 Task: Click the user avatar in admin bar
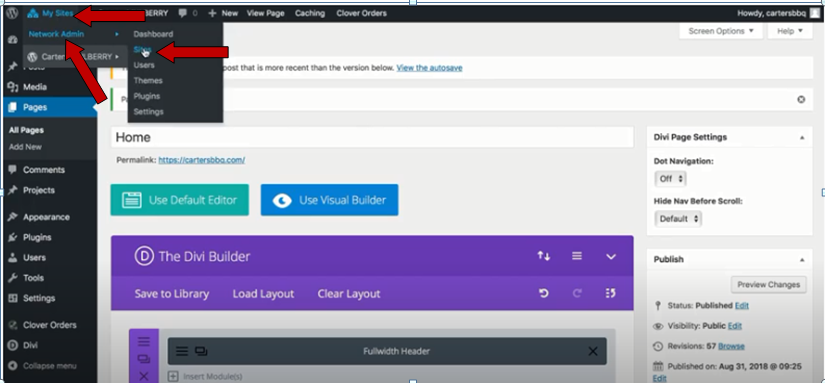[x=814, y=13]
